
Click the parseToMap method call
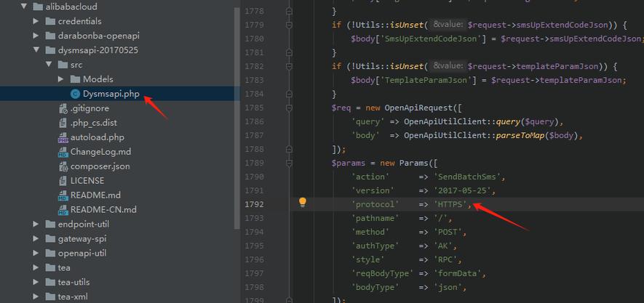pyautogui.click(x=520, y=135)
